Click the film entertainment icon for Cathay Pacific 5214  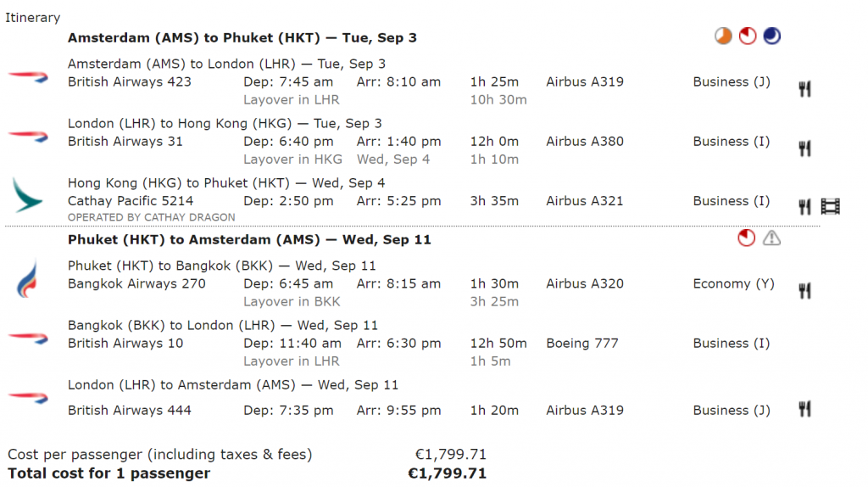pos(831,207)
